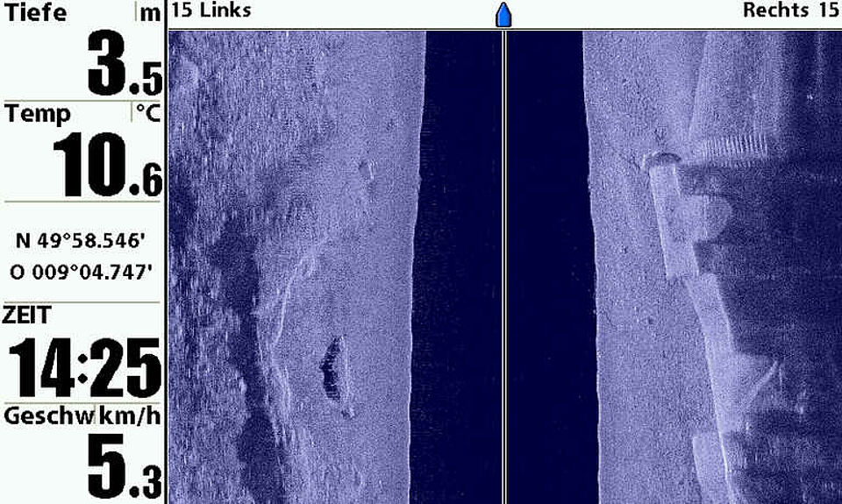
Task: Select the depth reading 3.5
Action: click(125, 64)
